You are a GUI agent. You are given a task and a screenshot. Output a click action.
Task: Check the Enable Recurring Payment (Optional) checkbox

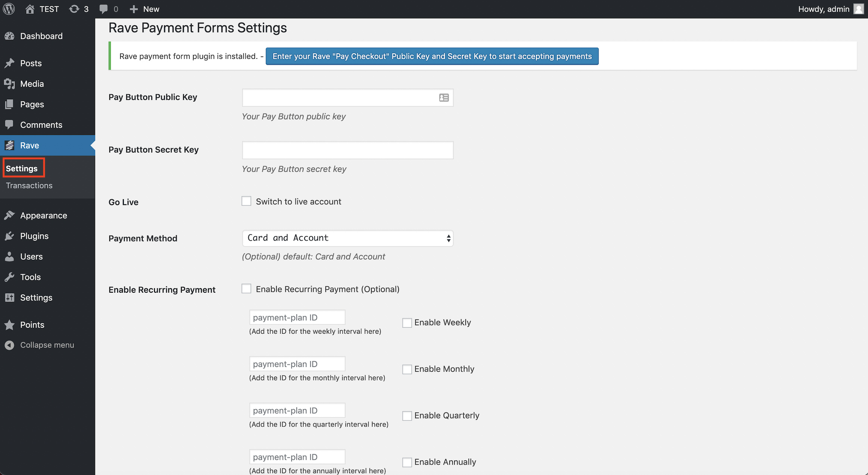[x=246, y=289]
